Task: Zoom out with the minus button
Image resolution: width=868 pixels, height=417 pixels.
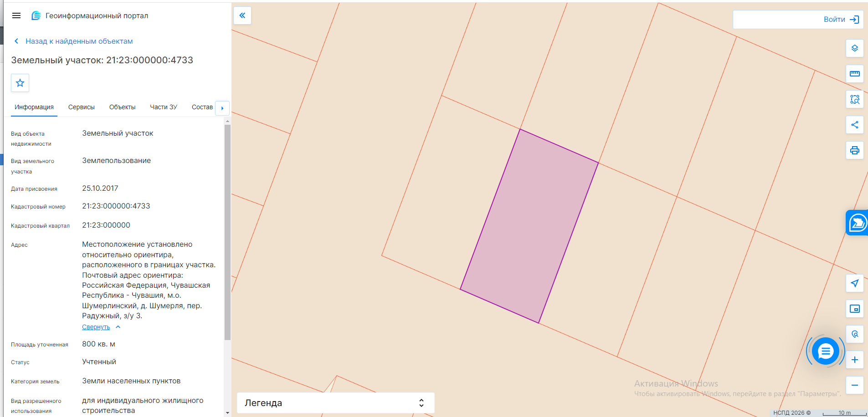Action: (x=855, y=385)
